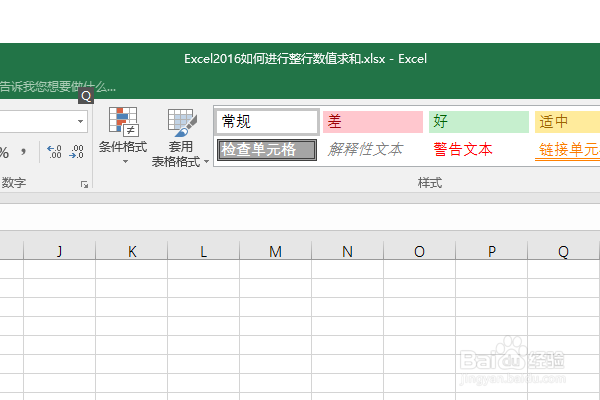Apply the 差 (Bad) cell style
This screenshot has height=400, width=600.
point(373,122)
